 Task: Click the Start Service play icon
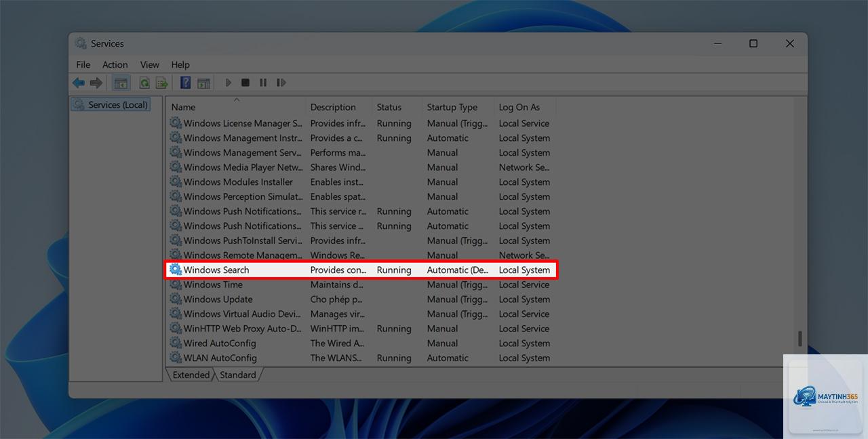pyautogui.click(x=229, y=83)
